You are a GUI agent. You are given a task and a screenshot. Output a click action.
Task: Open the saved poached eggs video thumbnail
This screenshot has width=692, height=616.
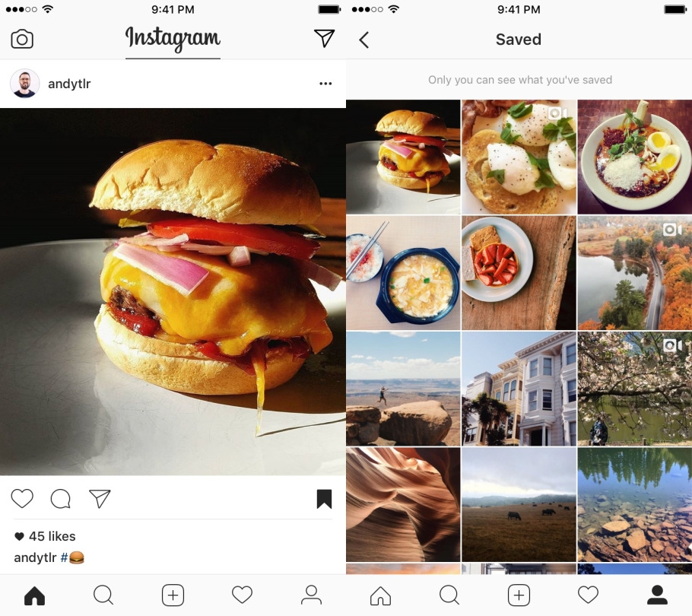point(519,157)
